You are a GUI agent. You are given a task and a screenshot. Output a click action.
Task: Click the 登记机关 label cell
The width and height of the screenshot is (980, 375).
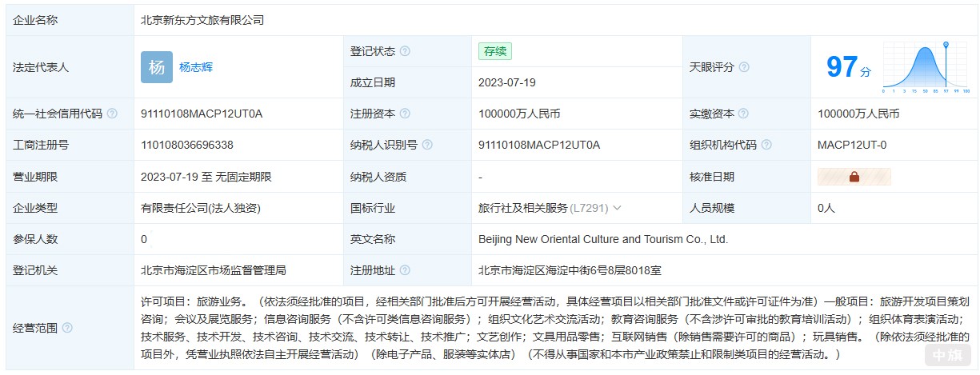click(x=70, y=270)
